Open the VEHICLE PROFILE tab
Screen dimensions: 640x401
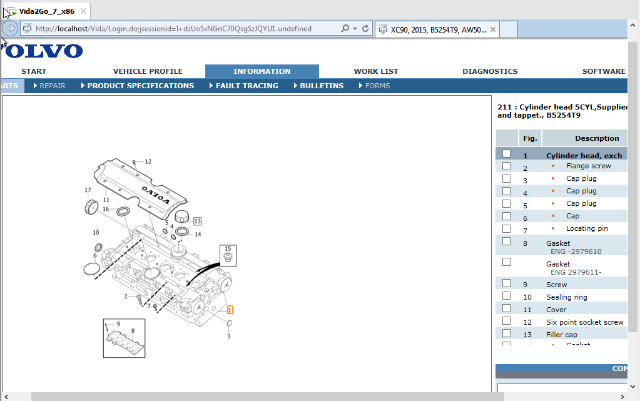pyautogui.click(x=148, y=71)
